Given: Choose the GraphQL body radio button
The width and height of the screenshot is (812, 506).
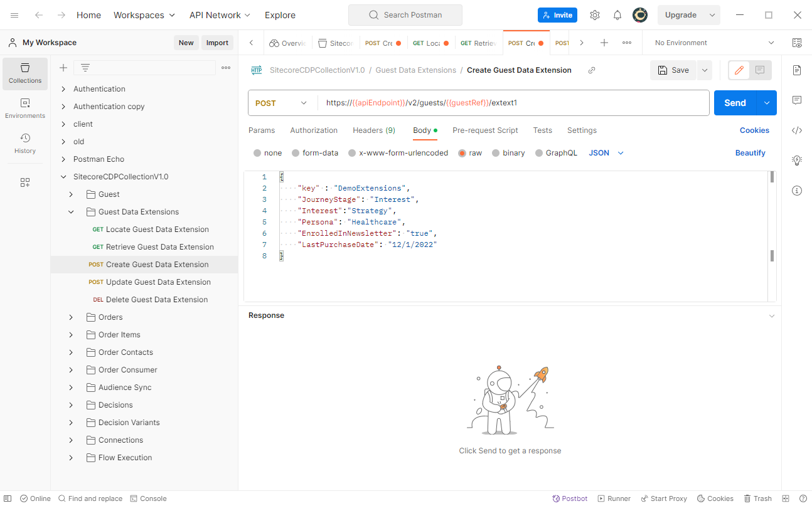Looking at the screenshot, I should [x=539, y=153].
